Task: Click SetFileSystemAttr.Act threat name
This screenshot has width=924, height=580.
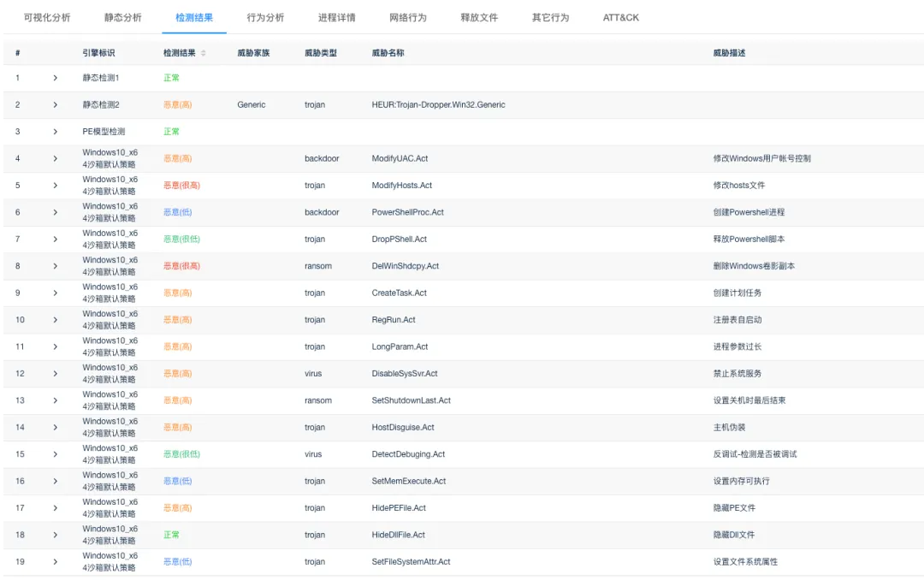Action: pyautogui.click(x=411, y=562)
